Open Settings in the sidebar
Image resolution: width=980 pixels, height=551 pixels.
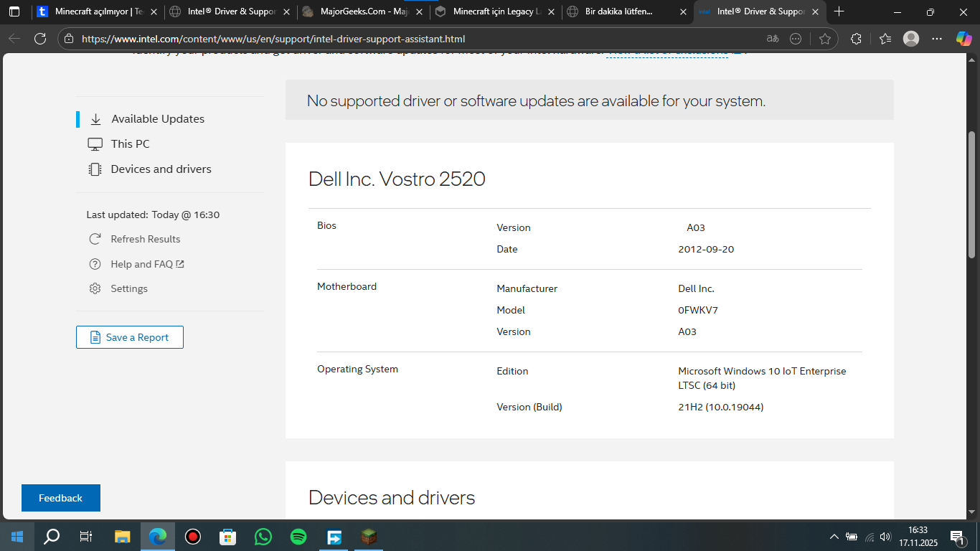coord(129,288)
